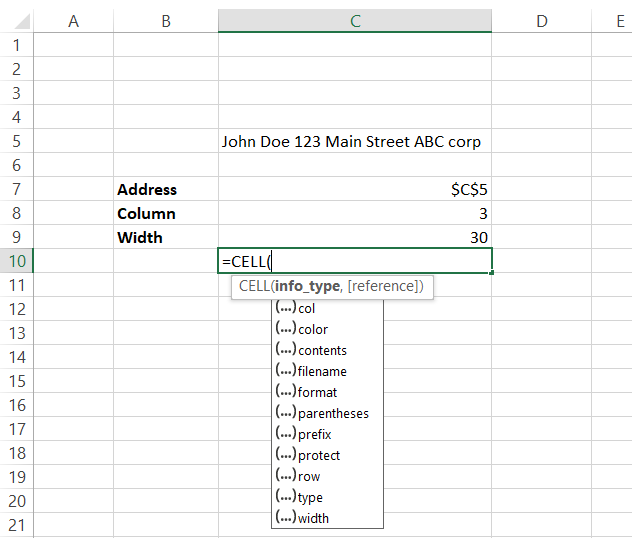Choose 'width' from the autocomplete list
Image resolution: width=632 pixels, height=538 pixels.
pos(313,518)
